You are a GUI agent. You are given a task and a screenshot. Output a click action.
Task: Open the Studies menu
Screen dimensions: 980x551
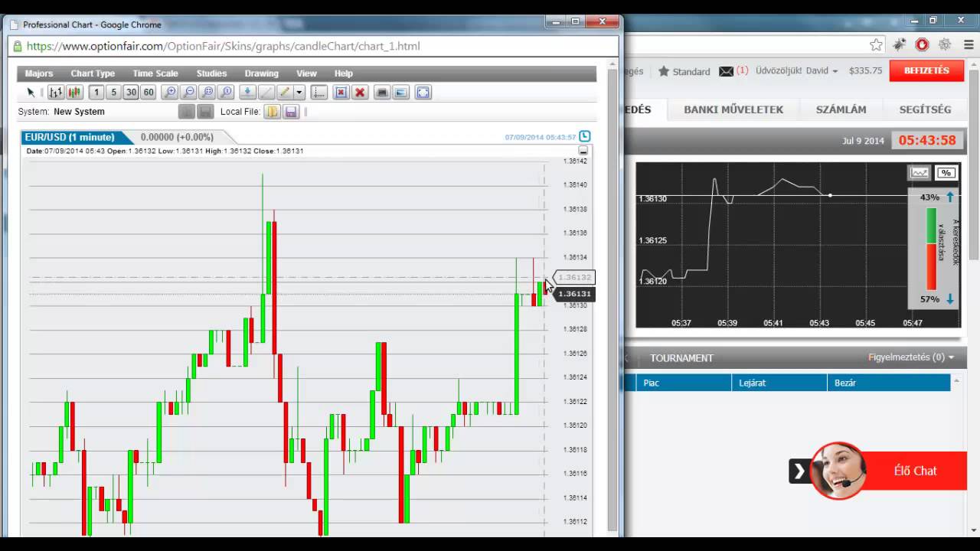coord(211,73)
